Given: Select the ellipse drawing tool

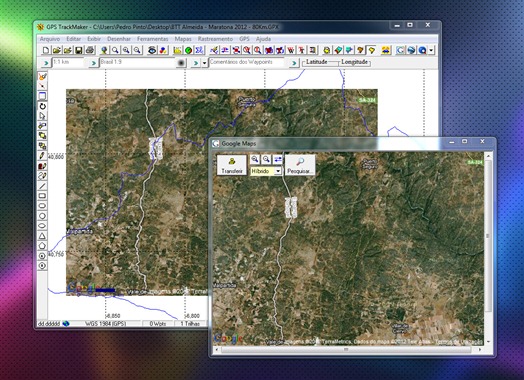Looking at the screenshot, I should [x=42, y=226].
